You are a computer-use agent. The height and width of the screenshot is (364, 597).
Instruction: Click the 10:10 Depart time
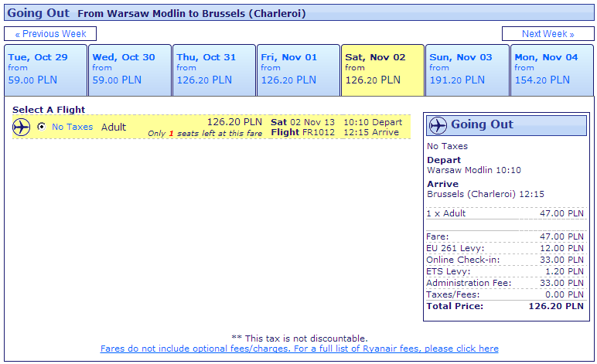[373, 122]
